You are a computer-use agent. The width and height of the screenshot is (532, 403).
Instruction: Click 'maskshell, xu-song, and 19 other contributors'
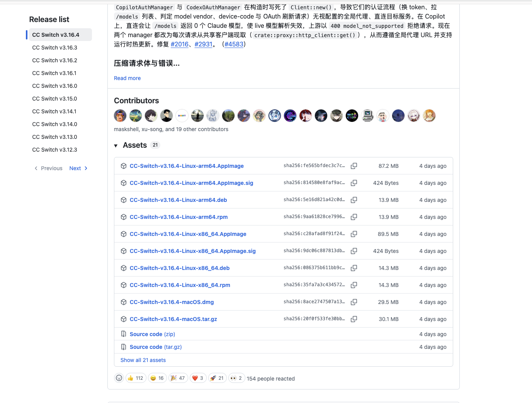pos(171,129)
